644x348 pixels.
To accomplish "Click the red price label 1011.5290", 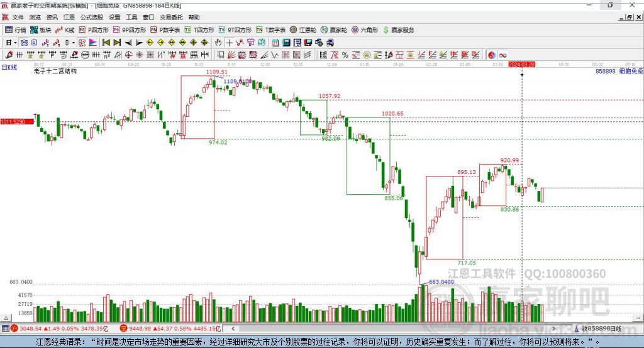I will tap(17, 121).
